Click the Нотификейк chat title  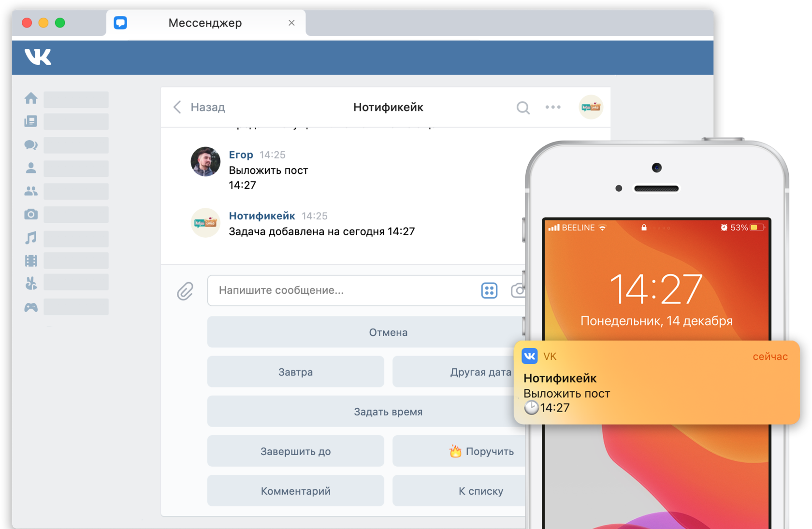pyautogui.click(x=388, y=107)
